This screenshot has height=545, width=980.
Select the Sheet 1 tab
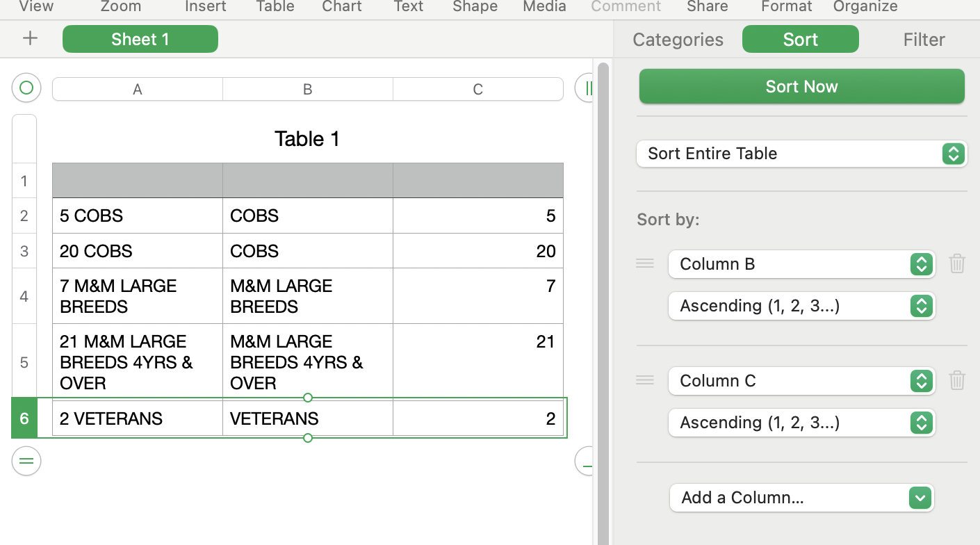tap(140, 40)
